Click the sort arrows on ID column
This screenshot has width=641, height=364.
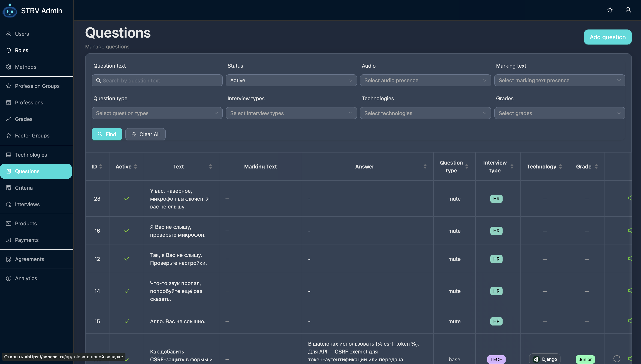[101, 166]
